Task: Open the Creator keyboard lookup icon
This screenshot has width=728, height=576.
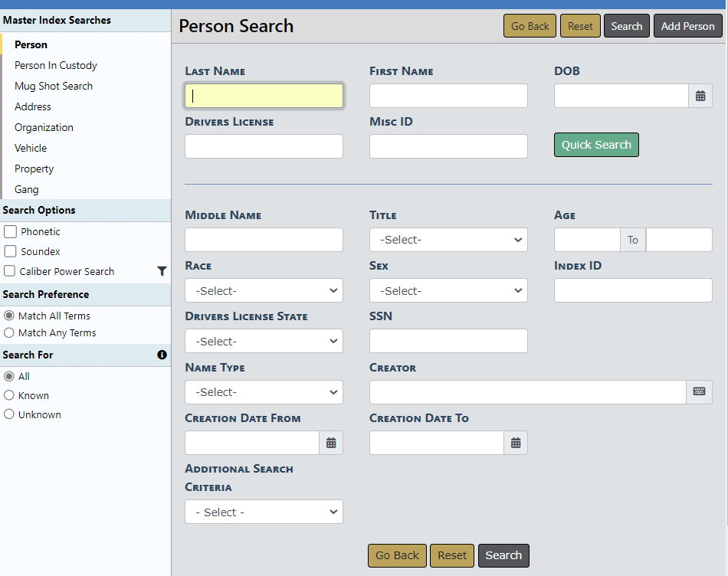Action: [699, 391]
